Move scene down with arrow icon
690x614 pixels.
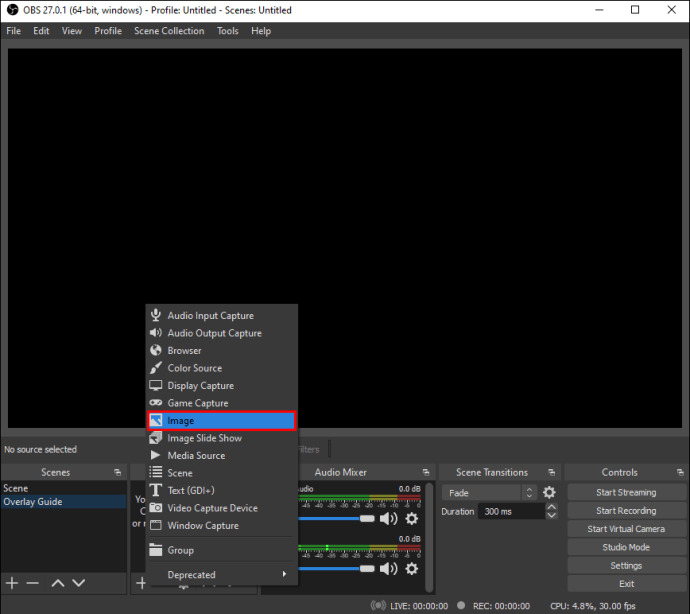click(79, 582)
